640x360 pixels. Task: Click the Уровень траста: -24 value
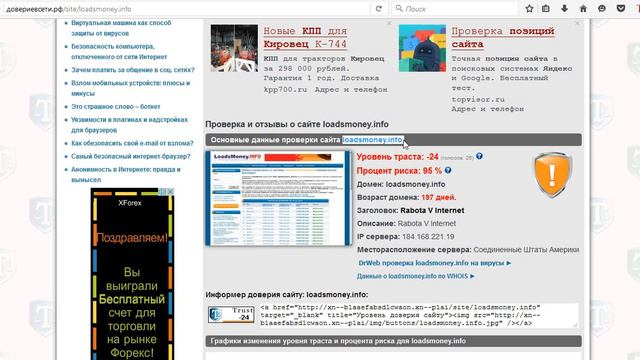point(398,157)
